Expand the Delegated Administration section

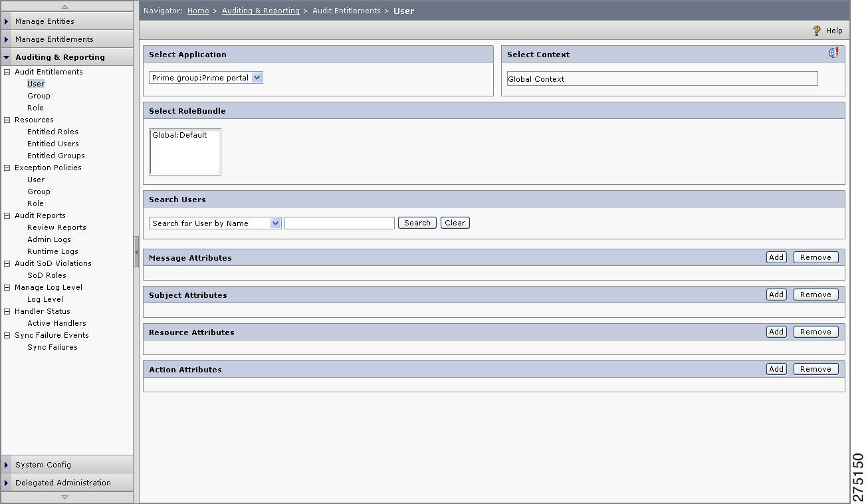pos(66,483)
